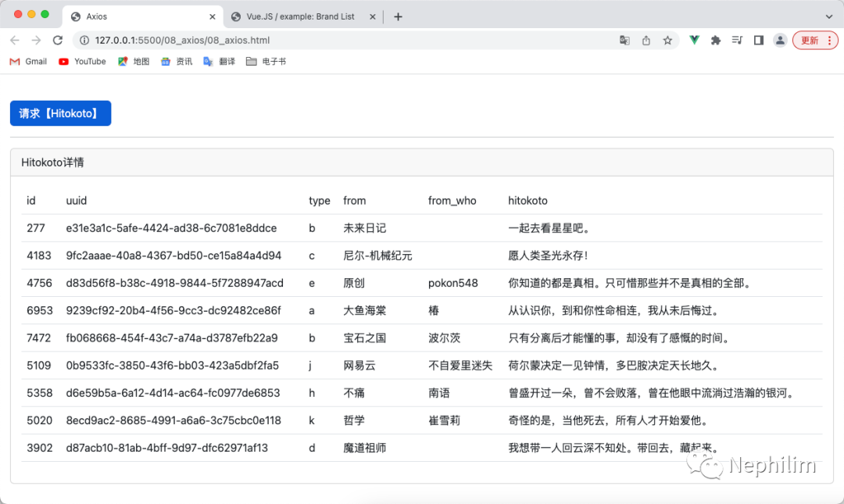Click the from cell 魔道祖师
Viewport: 844px width, 504px height.
pyautogui.click(x=364, y=448)
